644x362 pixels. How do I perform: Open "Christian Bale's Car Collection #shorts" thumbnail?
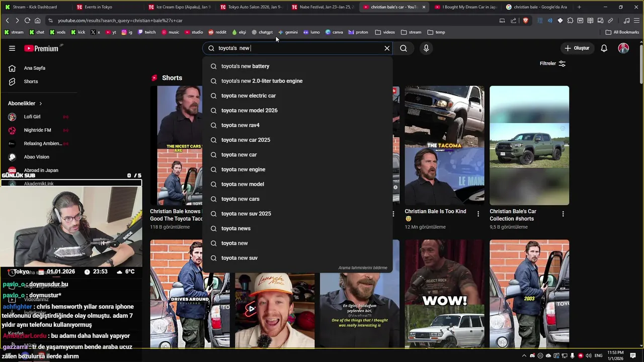[529, 145]
